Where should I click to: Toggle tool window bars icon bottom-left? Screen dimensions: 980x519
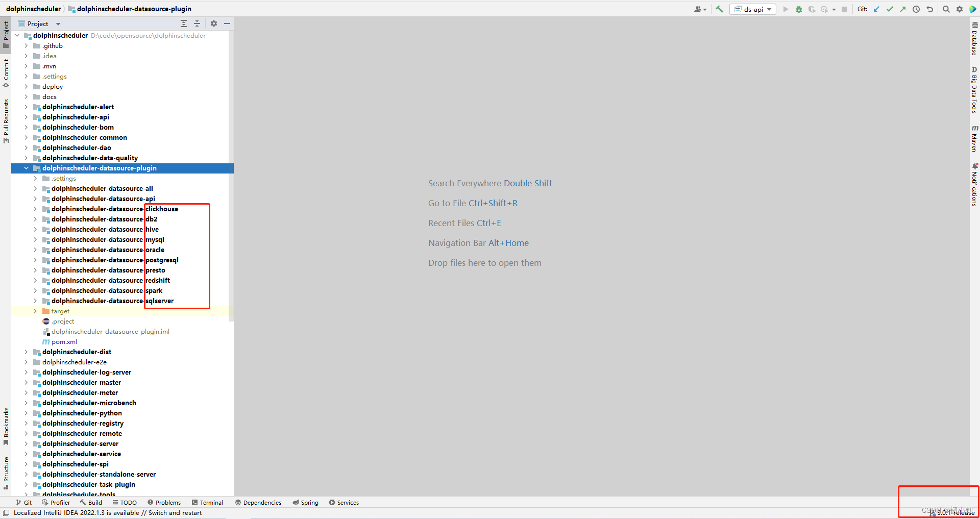(x=6, y=513)
